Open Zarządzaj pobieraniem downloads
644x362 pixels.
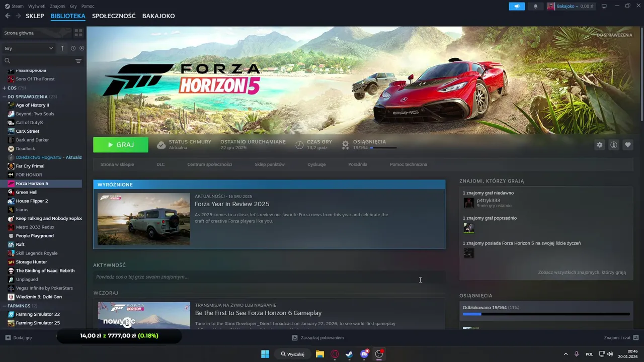click(x=318, y=338)
